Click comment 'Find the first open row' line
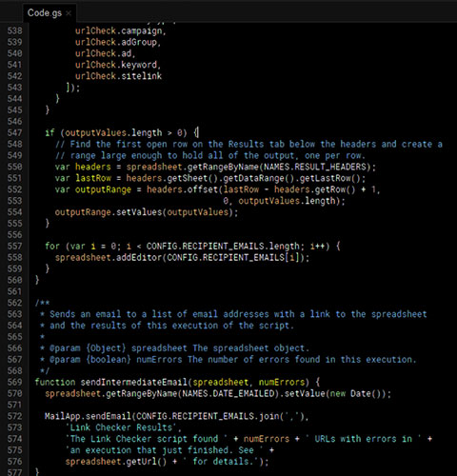Screen dimensions: 457x476 pyautogui.click(x=248, y=144)
